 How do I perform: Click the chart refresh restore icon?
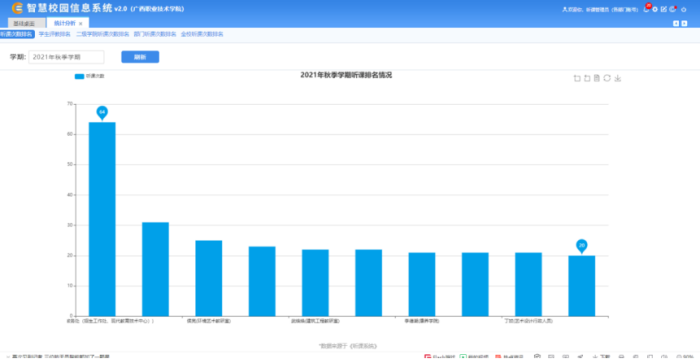[607, 78]
